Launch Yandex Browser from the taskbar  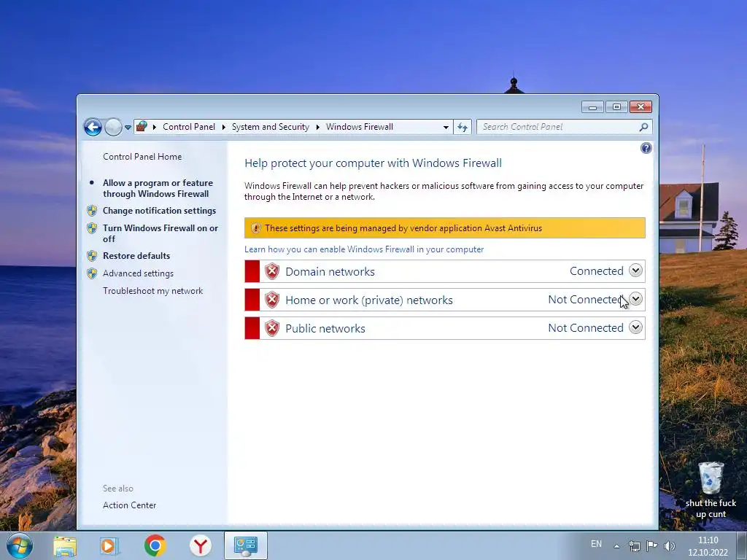[201, 545]
